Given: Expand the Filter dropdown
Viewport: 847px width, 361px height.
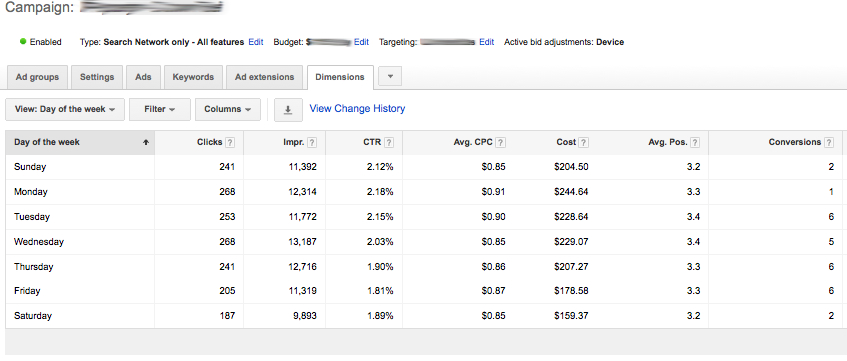Looking at the screenshot, I should [160, 109].
